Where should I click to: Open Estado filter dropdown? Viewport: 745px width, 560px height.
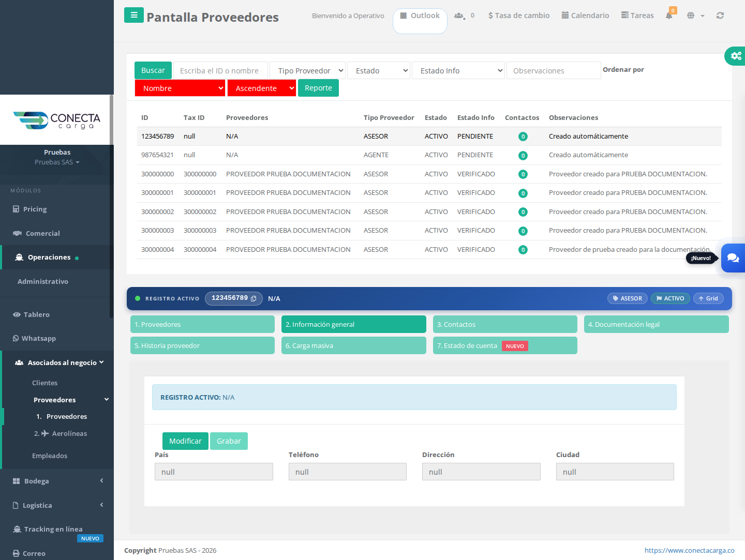(379, 70)
